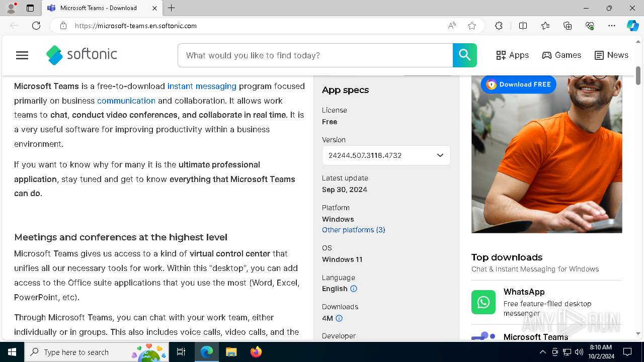
Task: Click scrollbar down arrow
Action: 638,333
